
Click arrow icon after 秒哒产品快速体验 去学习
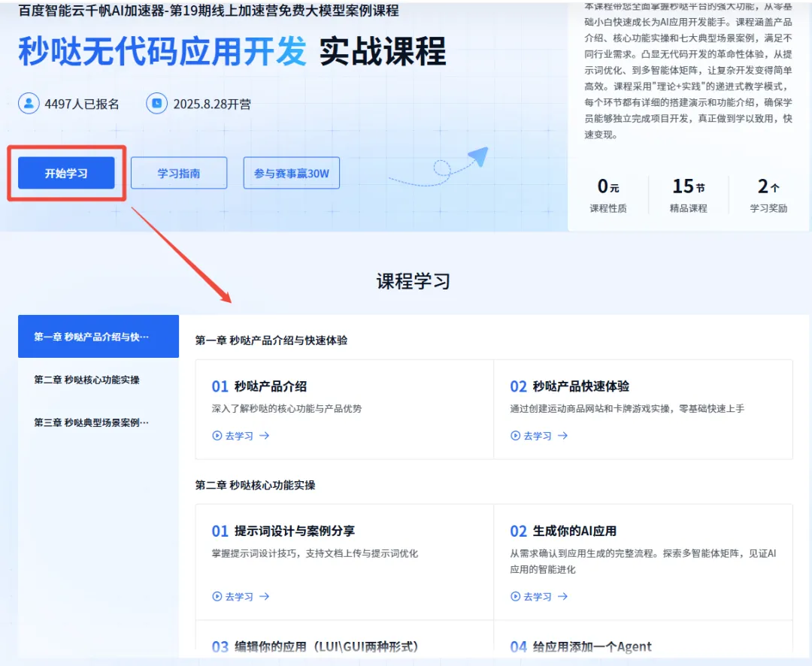pos(562,435)
